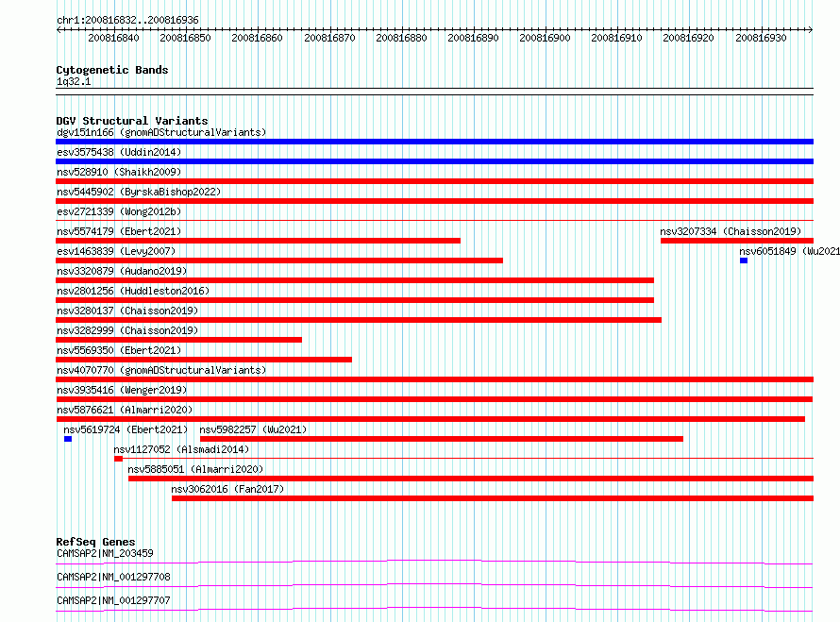
Task: Click the nsv5445902 (ByrskaBishop2022) label
Action: 139,192
